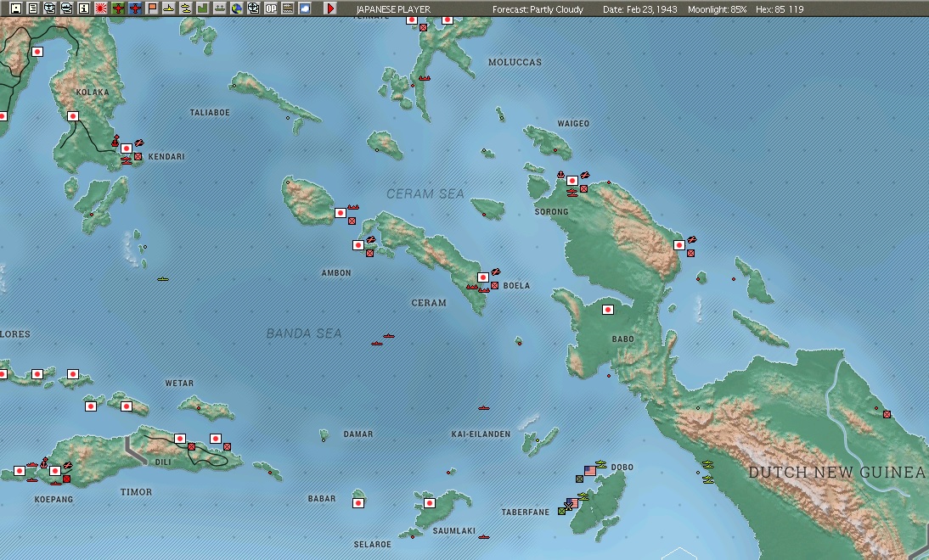Image resolution: width=929 pixels, height=560 pixels.
Task: Select the green Allied unit at Dobo
Action: coord(579,479)
